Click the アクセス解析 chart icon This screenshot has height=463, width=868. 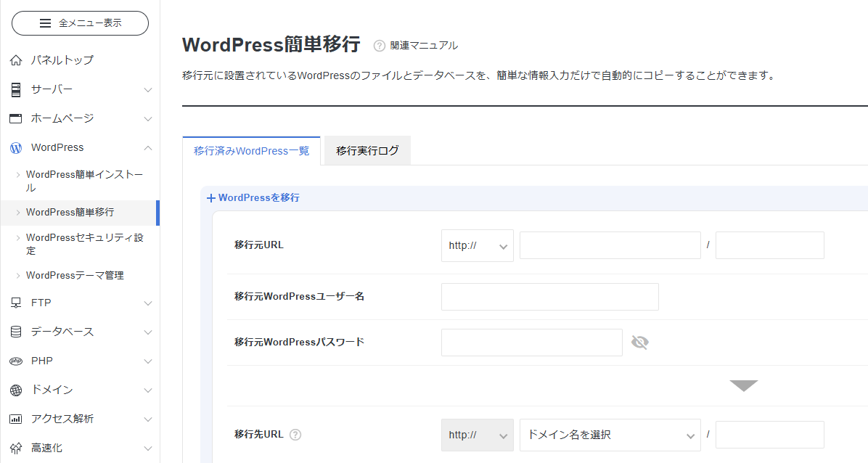click(16, 419)
